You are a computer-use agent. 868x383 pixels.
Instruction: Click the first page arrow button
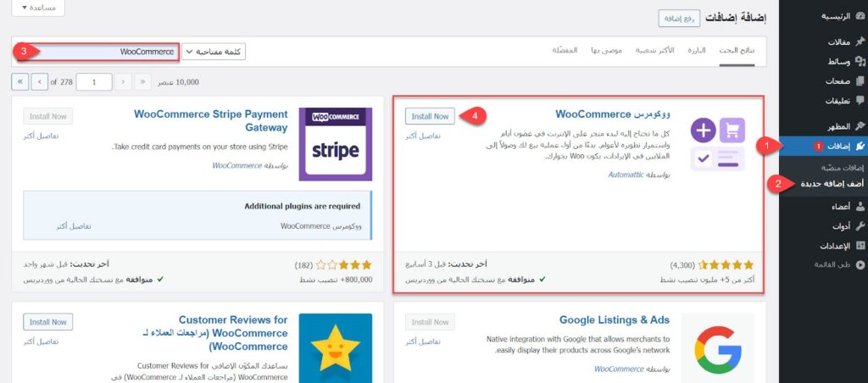[142, 82]
